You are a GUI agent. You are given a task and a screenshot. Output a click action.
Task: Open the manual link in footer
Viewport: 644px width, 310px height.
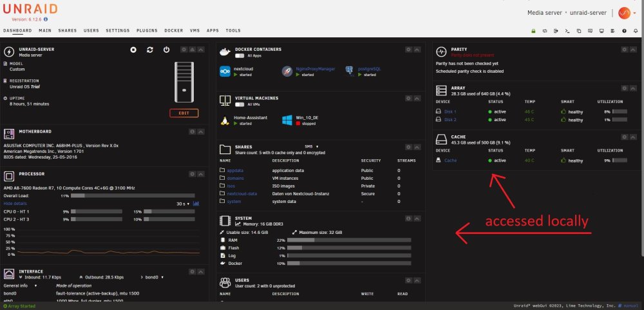point(632,306)
